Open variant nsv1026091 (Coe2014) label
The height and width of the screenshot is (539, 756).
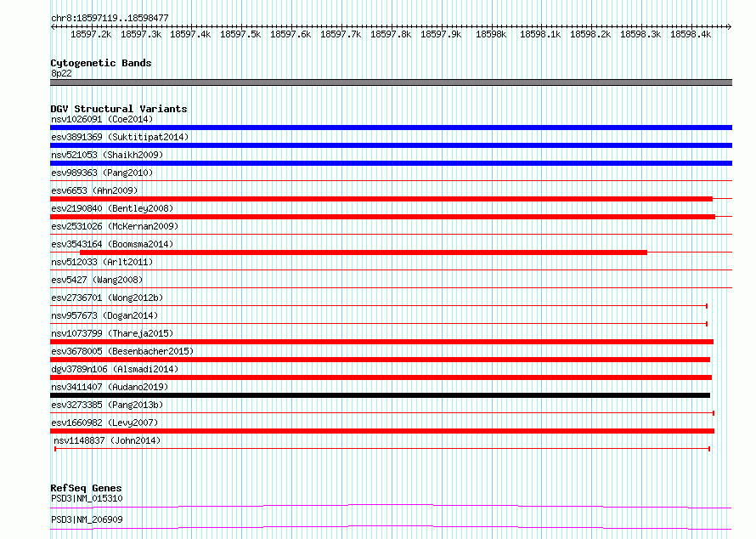tap(102, 119)
